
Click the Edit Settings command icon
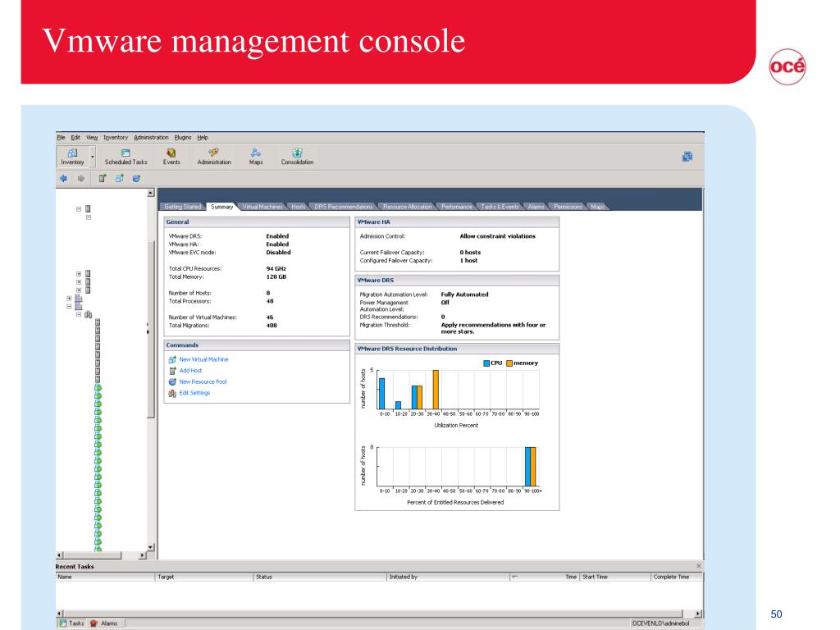(172, 393)
